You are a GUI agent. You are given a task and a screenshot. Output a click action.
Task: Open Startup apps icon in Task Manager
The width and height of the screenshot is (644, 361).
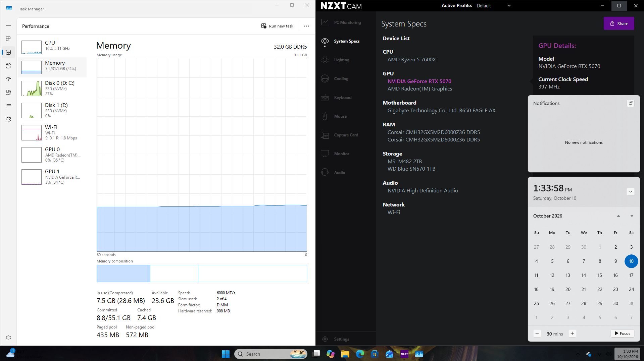point(8,79)
